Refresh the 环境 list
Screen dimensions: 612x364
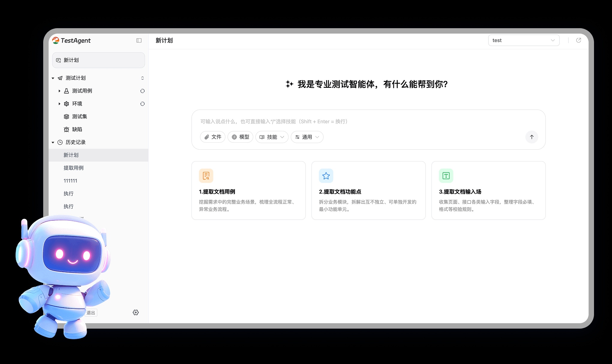(142, 104)
